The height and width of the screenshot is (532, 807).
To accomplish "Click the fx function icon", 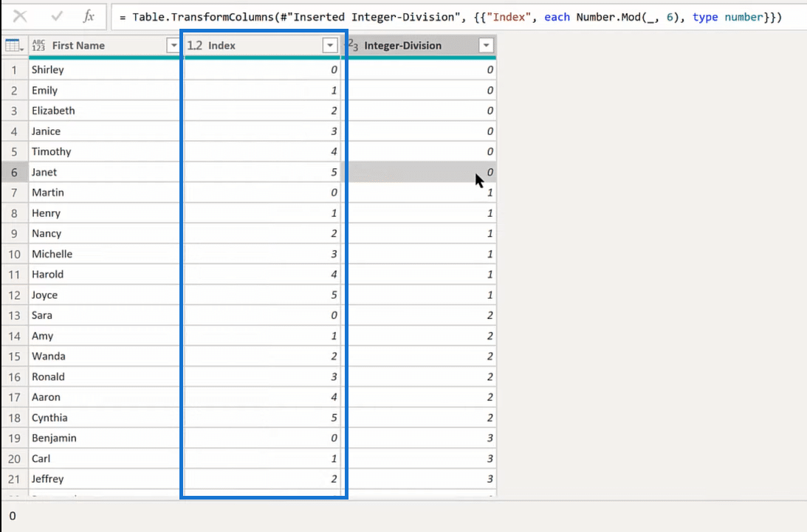I will pyautogui.click(x=89, y=16).
